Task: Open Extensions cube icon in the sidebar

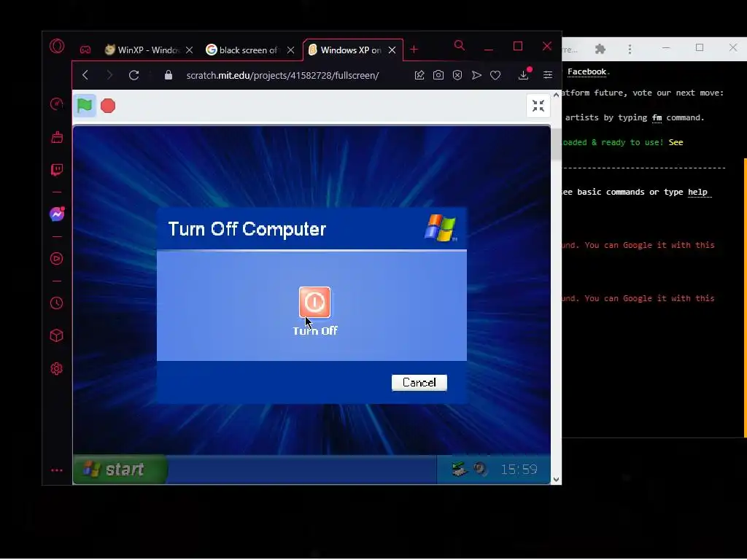Action: (x=57, y=335)
